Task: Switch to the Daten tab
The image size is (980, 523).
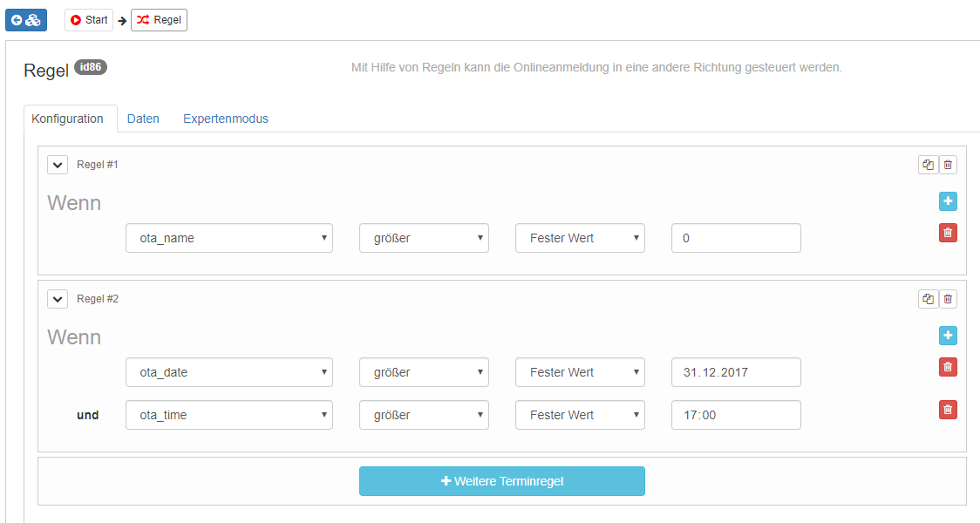Action: point(143,119)
